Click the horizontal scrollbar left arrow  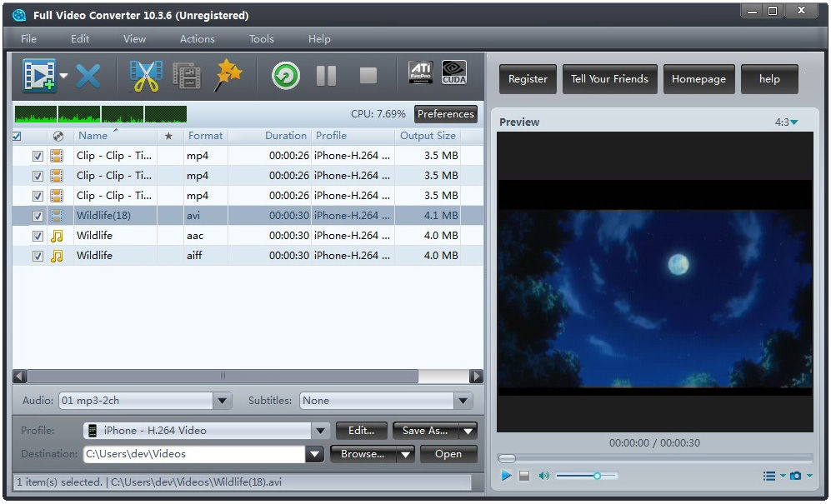(x=20, y=377)
